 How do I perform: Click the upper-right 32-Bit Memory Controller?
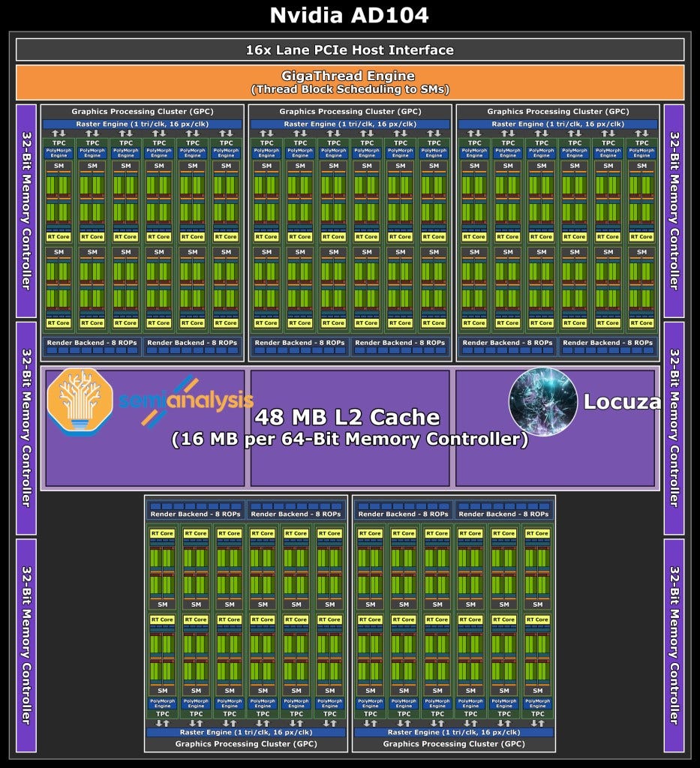[x=674, y=211]
